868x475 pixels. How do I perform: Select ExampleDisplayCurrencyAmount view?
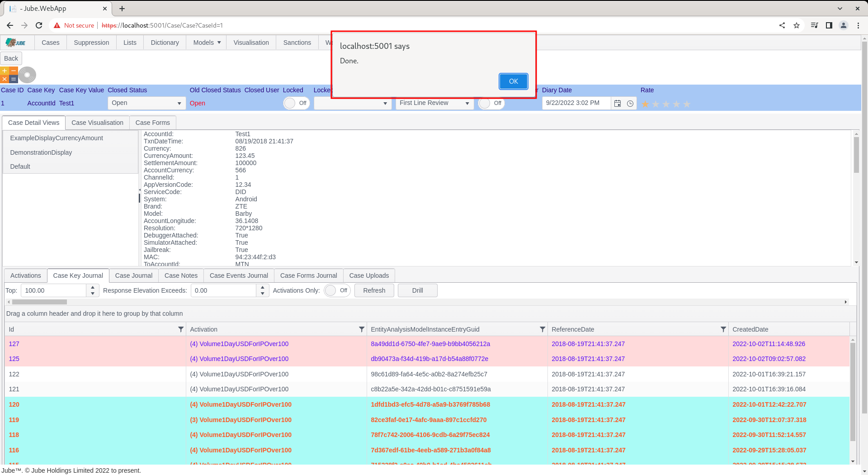[x=71, y=138]
